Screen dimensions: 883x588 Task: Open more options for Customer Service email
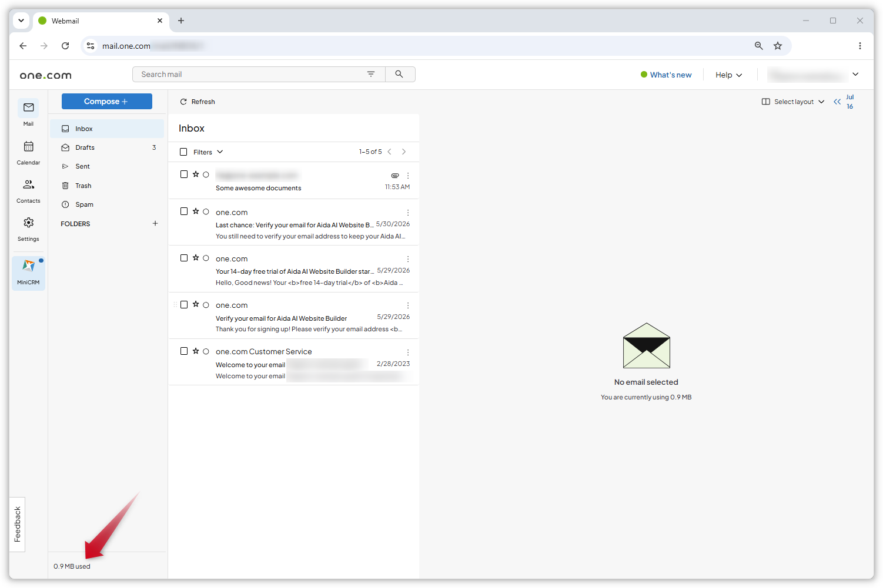408,352
